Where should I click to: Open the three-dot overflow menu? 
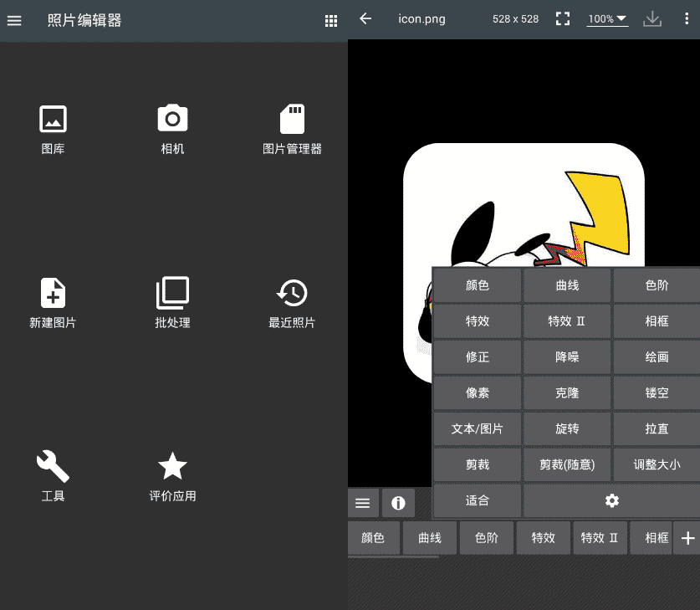[x=688, y=18]
